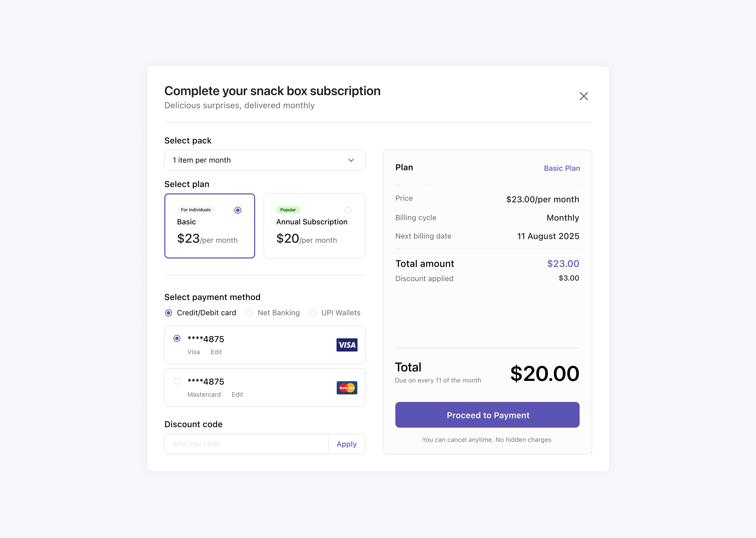Click Proceed to Payment

[487, 415]
